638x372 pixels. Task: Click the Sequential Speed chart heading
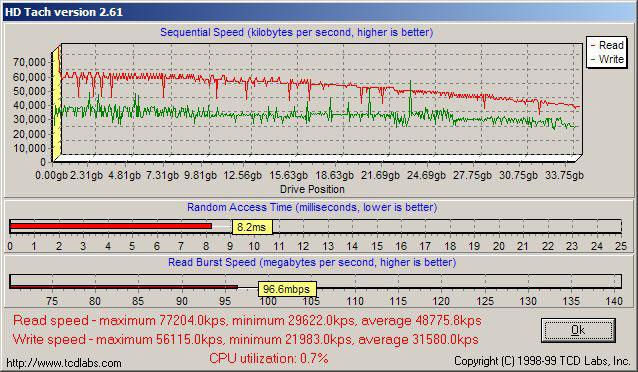coord(296,32)
